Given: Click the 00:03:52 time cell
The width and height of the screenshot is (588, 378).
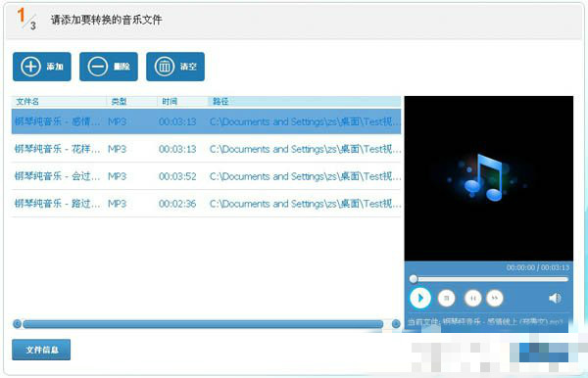Looking at the screenshot, I should click(x=177, y=176).
